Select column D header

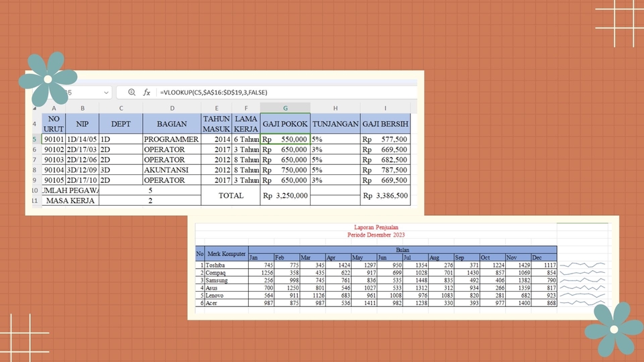point(172,108)
